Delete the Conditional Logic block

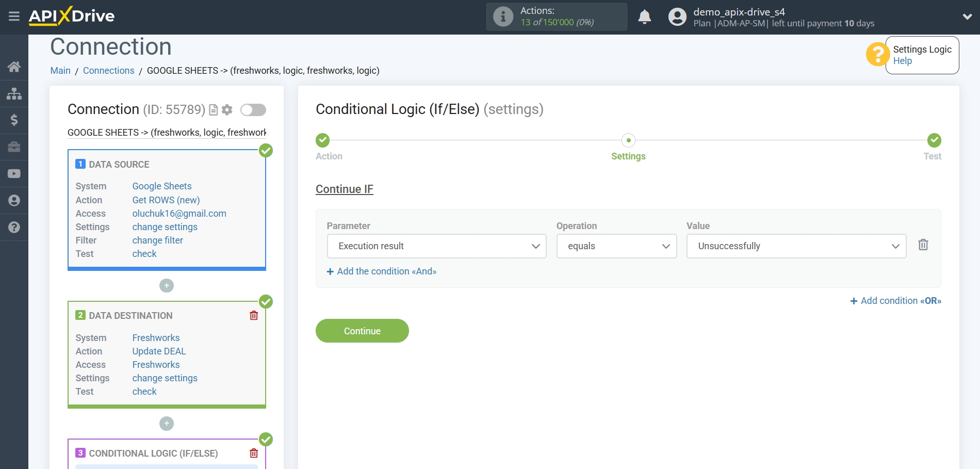[254, 453]
